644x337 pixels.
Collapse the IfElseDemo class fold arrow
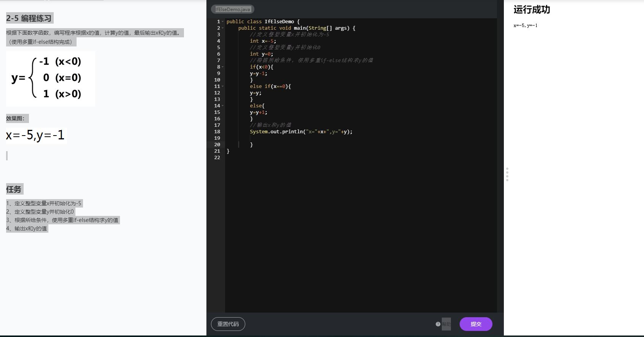(222, 22)
